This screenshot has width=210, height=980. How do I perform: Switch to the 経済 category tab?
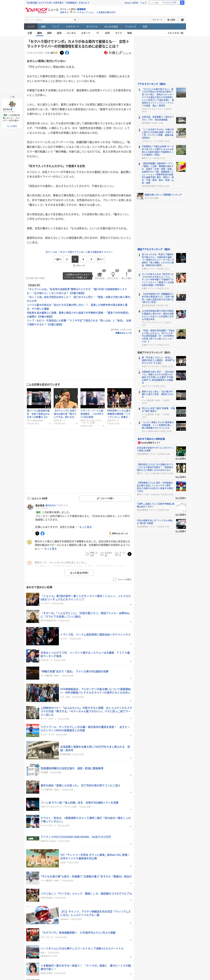point(59,33)
